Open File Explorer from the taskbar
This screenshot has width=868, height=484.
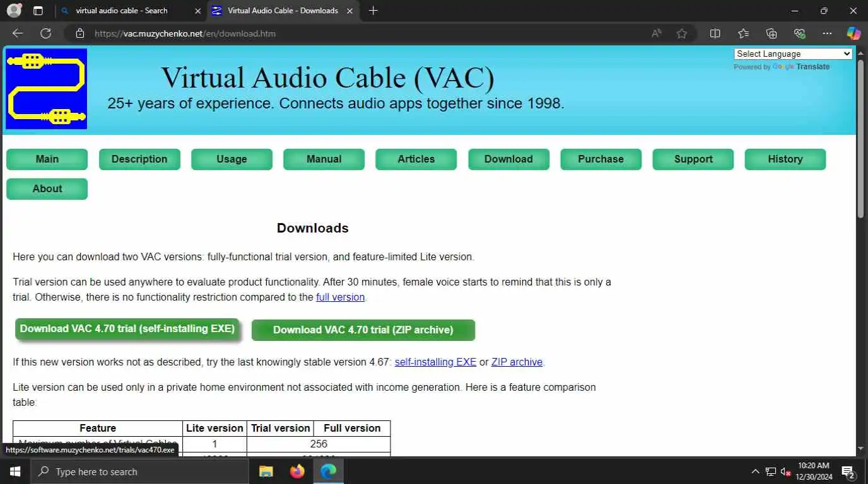(266, 471)
